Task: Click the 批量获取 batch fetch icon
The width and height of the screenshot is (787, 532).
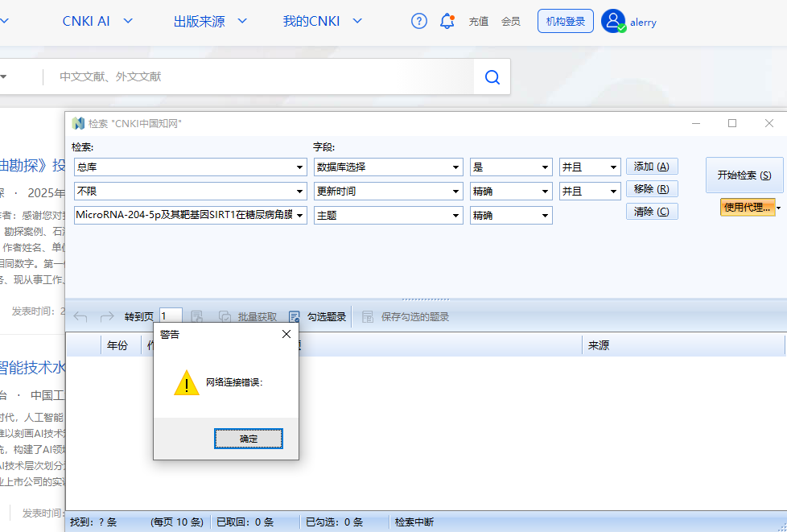Action: [x=225, y=316]
